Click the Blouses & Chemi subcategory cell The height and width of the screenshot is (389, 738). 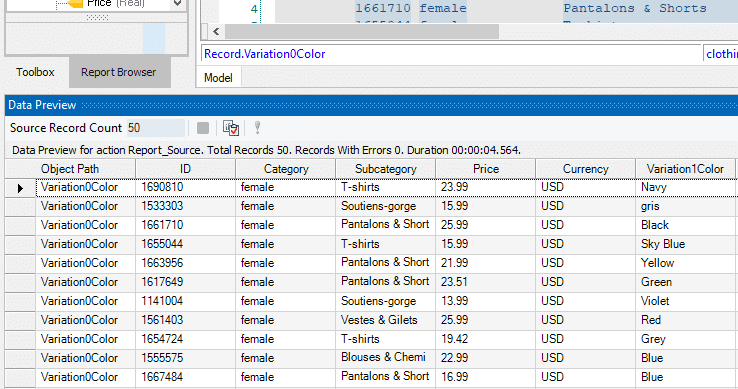pos(385,358)
